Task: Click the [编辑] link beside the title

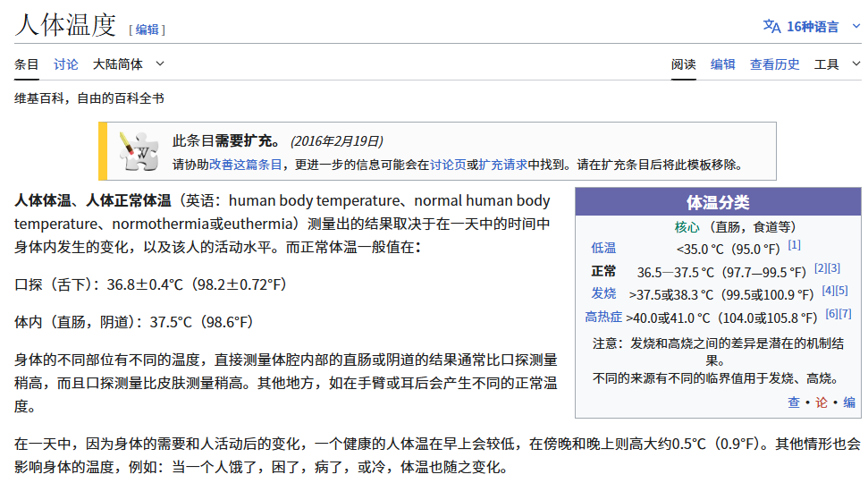Action: click(x=147, y=30)
